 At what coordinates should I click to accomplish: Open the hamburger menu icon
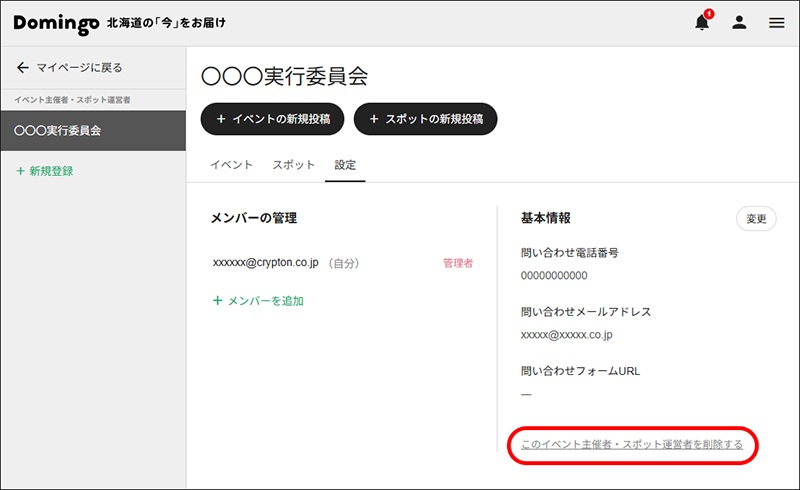(777, 23)
